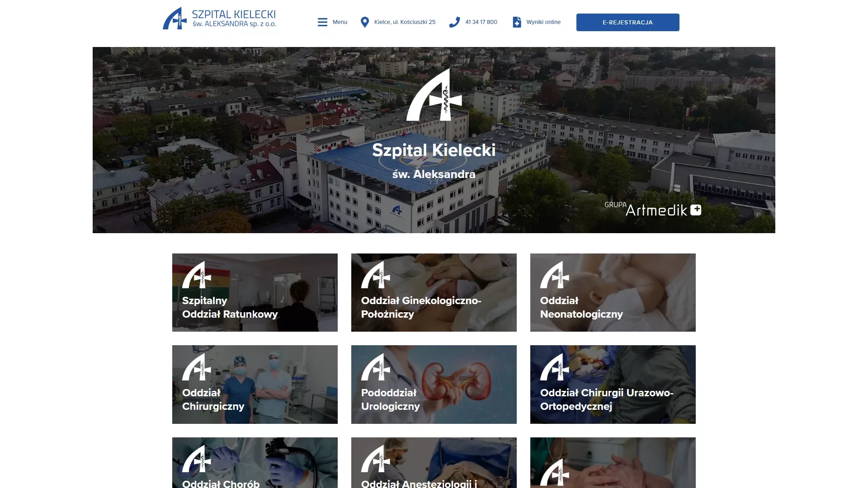Click the map pin location icon
The height and width of the screenshot is (488, 868).
click(x=365, y=22)
